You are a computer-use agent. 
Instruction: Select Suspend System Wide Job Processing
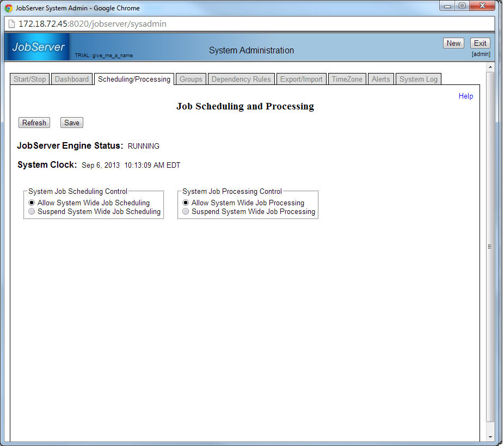[x=186, y=211]
